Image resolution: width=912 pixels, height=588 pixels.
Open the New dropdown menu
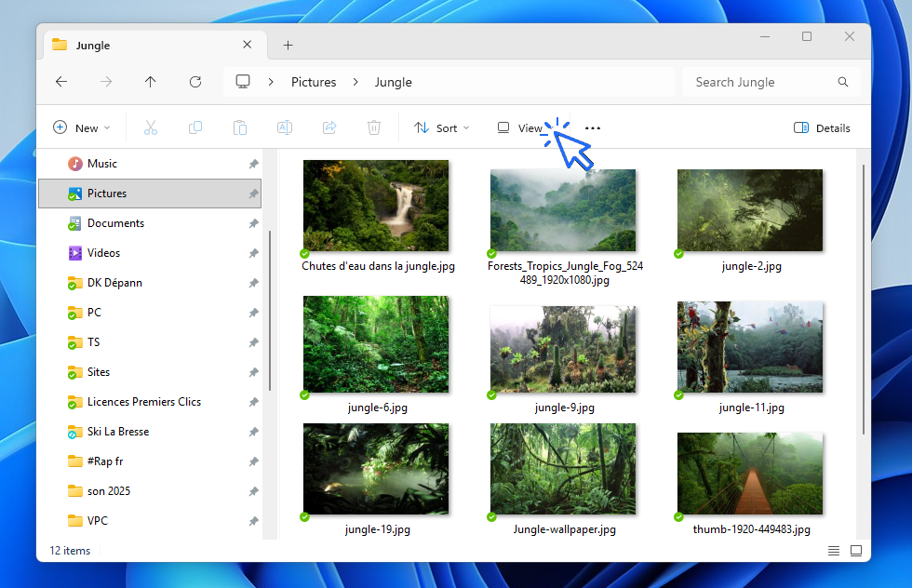click(82, 128)
